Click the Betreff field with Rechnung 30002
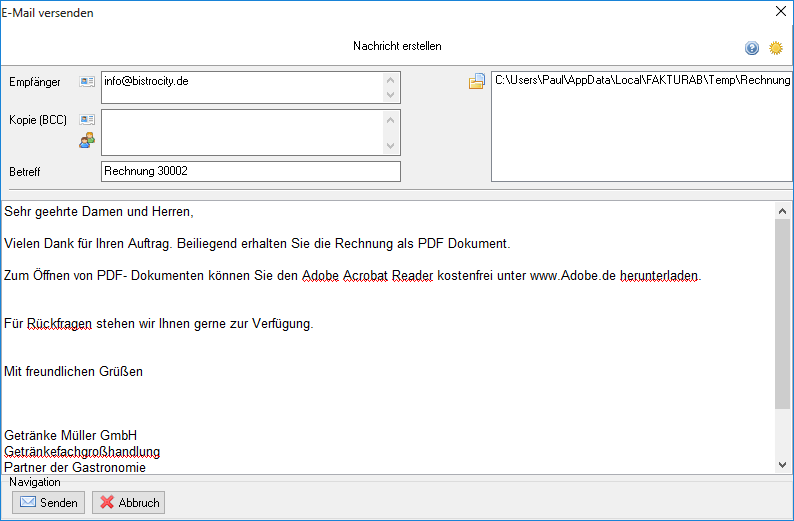 (251, 171)
